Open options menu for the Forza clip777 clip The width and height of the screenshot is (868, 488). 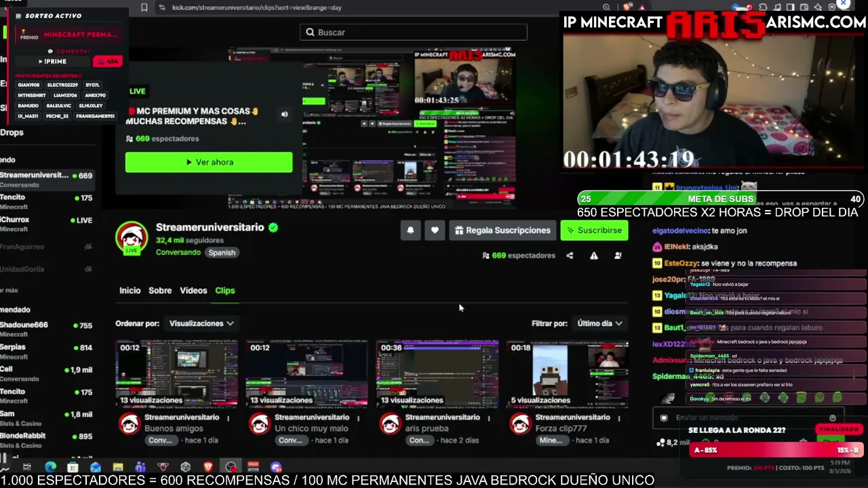(x=618, y=418)
